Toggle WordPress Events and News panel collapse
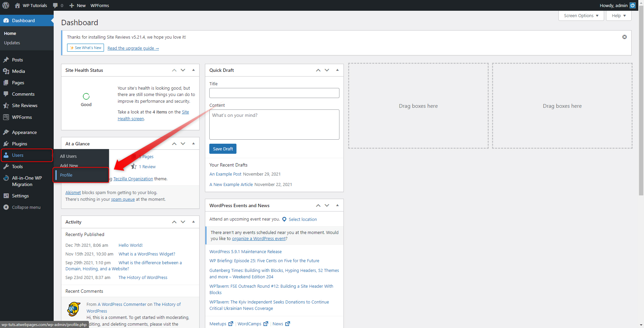The image size is (644, 328). click(x=337, y=205)
